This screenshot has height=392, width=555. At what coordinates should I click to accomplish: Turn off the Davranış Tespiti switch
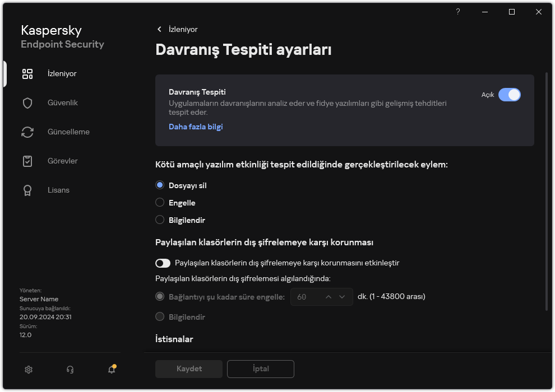(510, 95)
